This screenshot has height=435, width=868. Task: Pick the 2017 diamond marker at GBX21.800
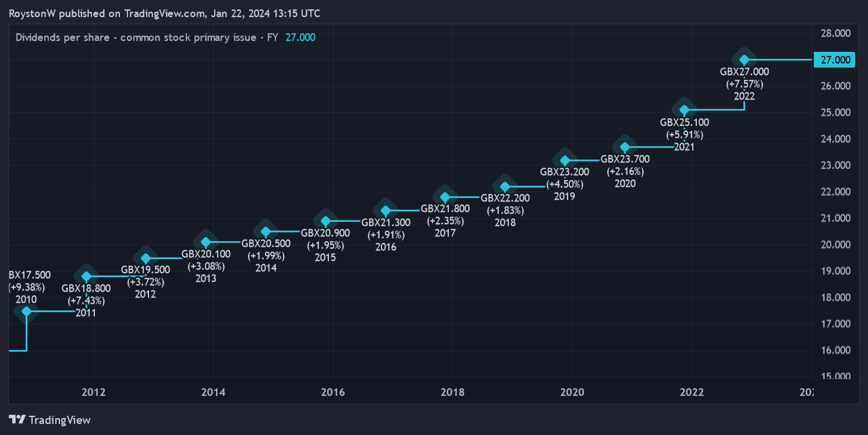click(445, 197)
